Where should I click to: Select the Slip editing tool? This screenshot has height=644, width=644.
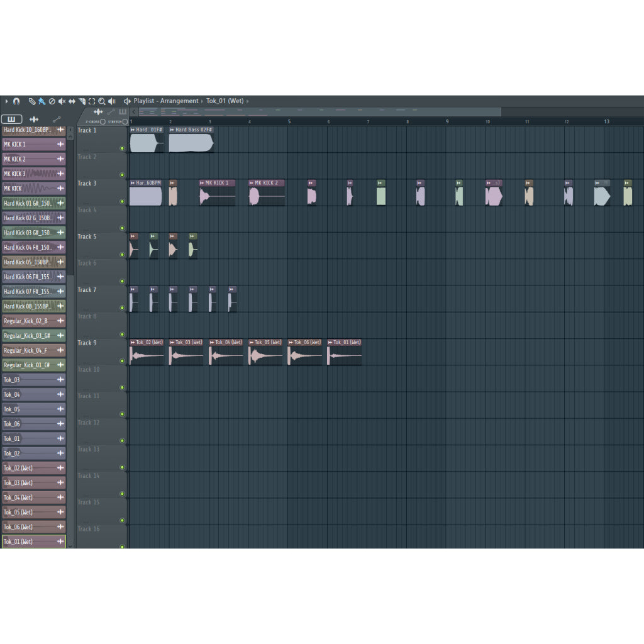pyautogui.click(x=70, y=101)
